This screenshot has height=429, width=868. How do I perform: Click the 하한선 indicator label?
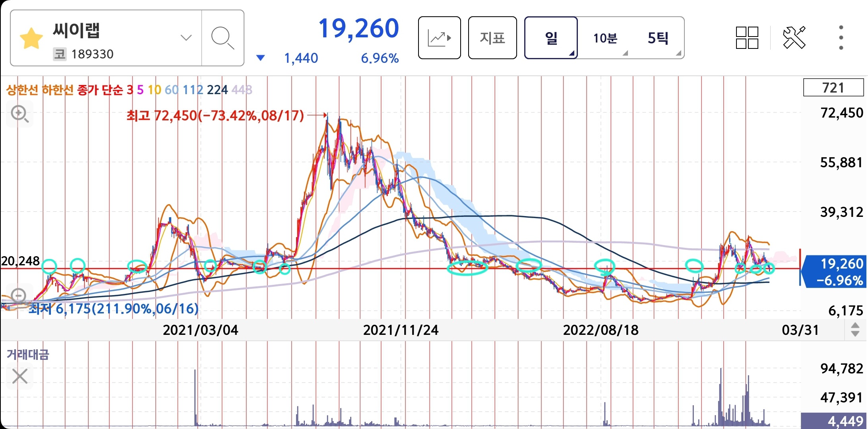coord(58,90)
